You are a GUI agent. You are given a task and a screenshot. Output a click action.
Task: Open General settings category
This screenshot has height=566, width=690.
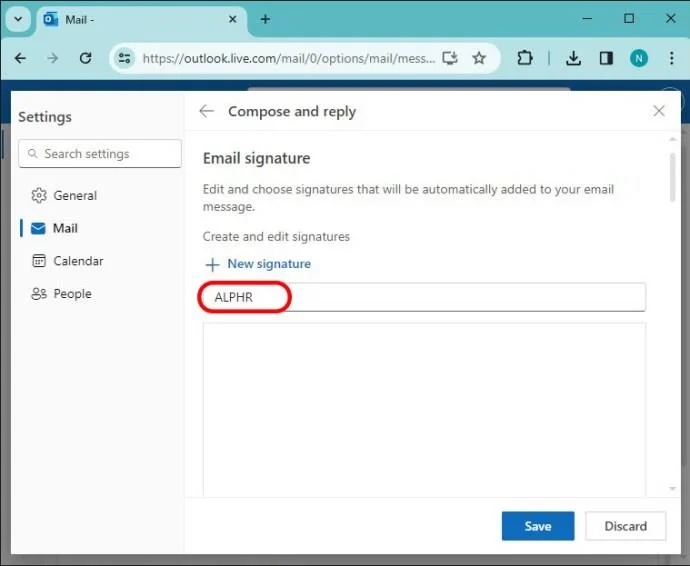(x=64, y=195)
